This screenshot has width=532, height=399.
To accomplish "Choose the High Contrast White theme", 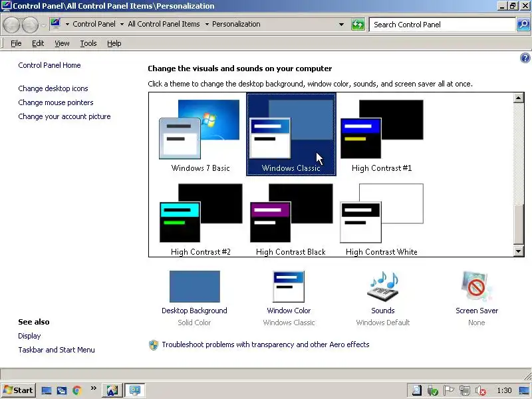I will pyautogui.click(x=382, y=219).
